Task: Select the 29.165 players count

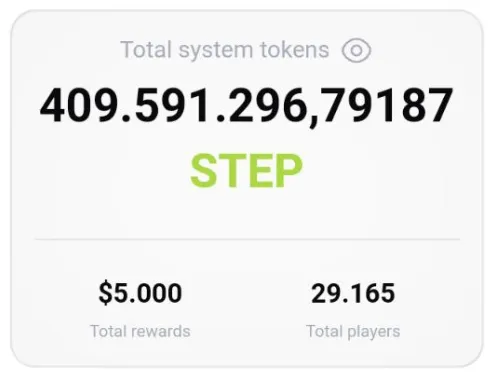Action: (x=353, y=293)
